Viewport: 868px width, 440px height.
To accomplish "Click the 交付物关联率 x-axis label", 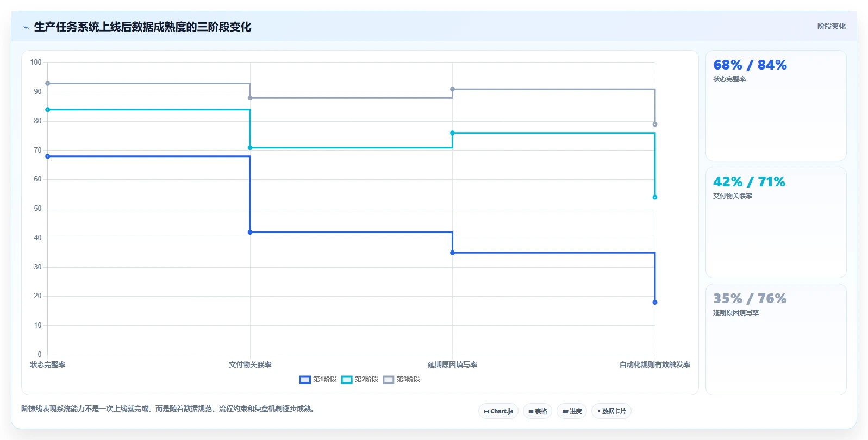I will click(250, 365).
